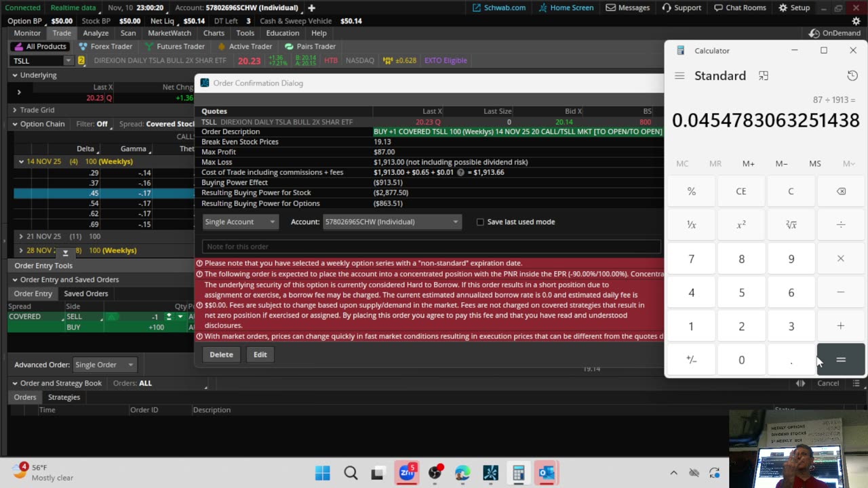
Task: Click the commissions info question mark icon
Action: click(x=460, y=172)
